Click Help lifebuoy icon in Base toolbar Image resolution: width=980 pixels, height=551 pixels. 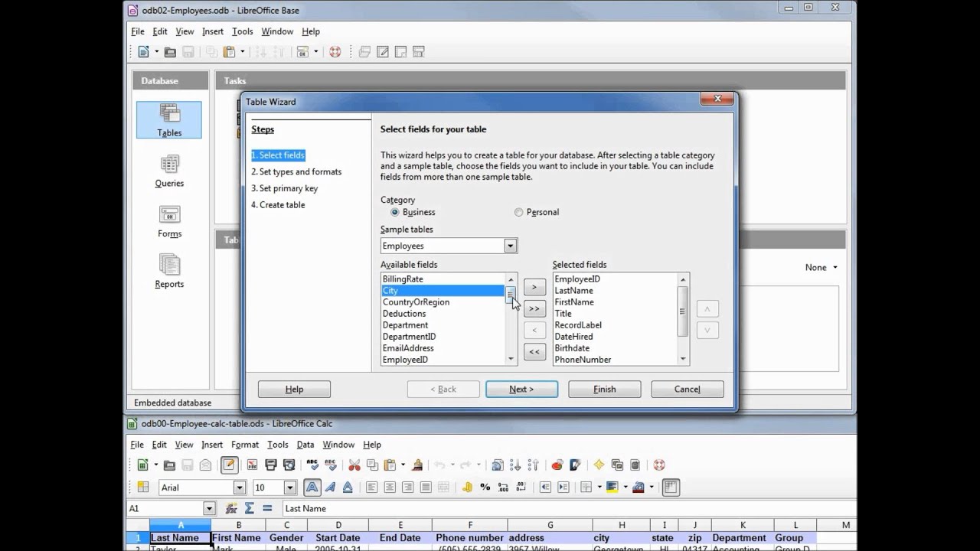[335, 52]
